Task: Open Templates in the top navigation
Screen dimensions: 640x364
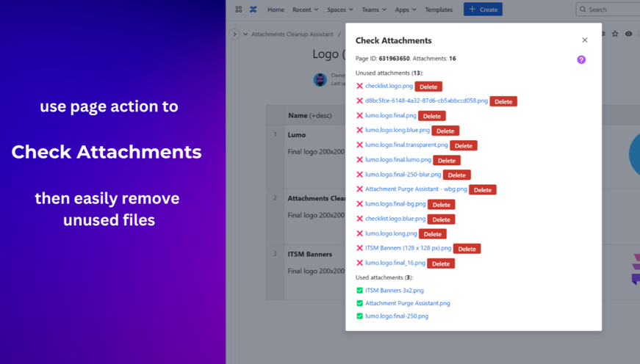Action: (x=439, y=10)
